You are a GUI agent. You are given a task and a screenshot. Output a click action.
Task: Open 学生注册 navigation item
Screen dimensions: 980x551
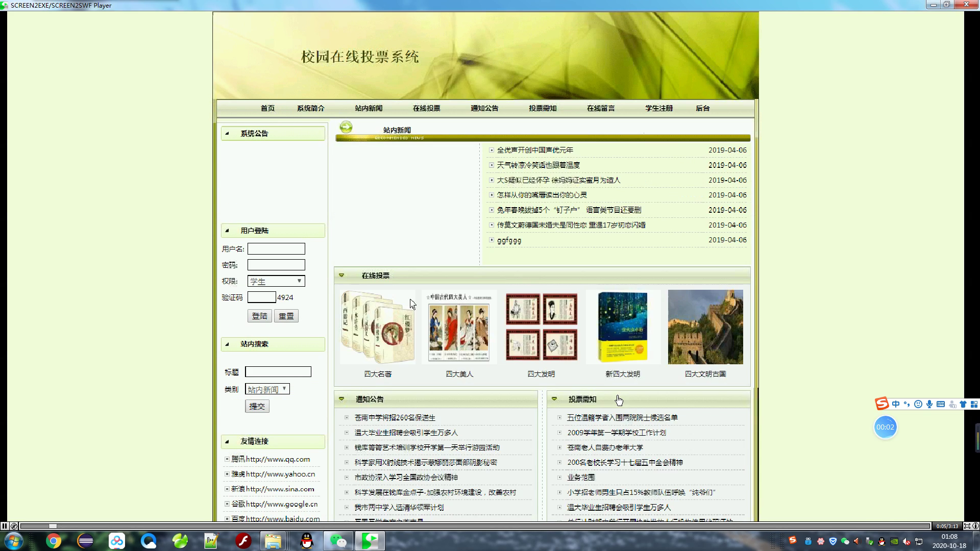659,108
